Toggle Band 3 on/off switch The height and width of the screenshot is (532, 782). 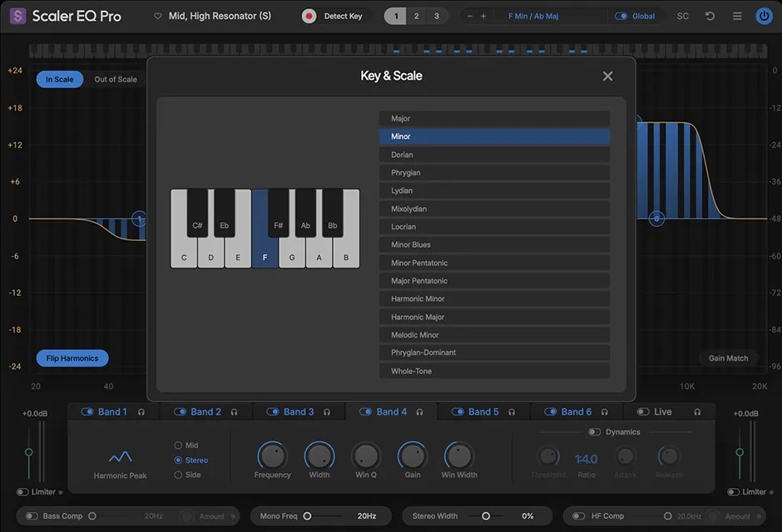click(273, 412)
